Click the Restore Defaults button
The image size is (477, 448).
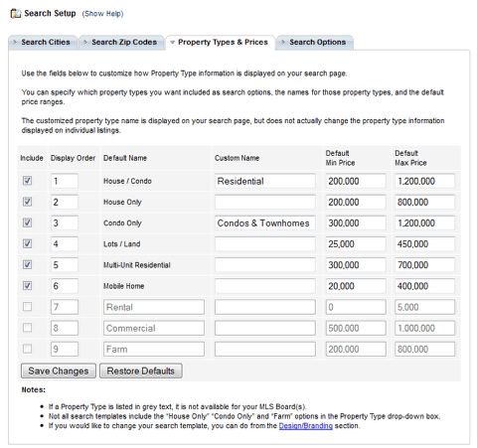coord(141,371)
